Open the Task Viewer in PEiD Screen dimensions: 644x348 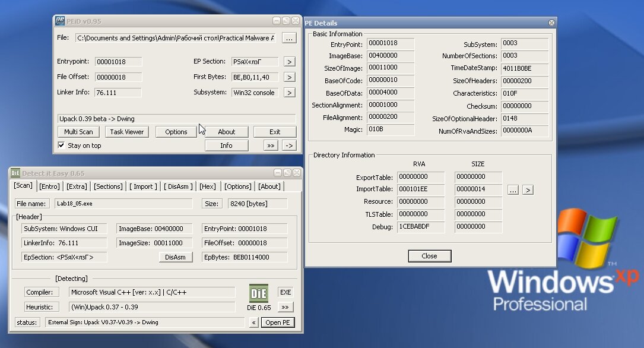click(x=126, y=132)
